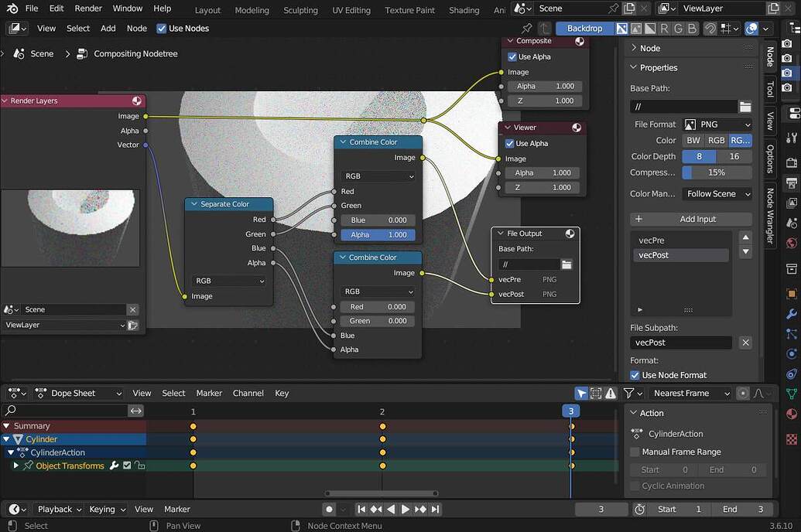
Task: Open Dope Sheet Marker menu
Action: [x=209, y=393]
